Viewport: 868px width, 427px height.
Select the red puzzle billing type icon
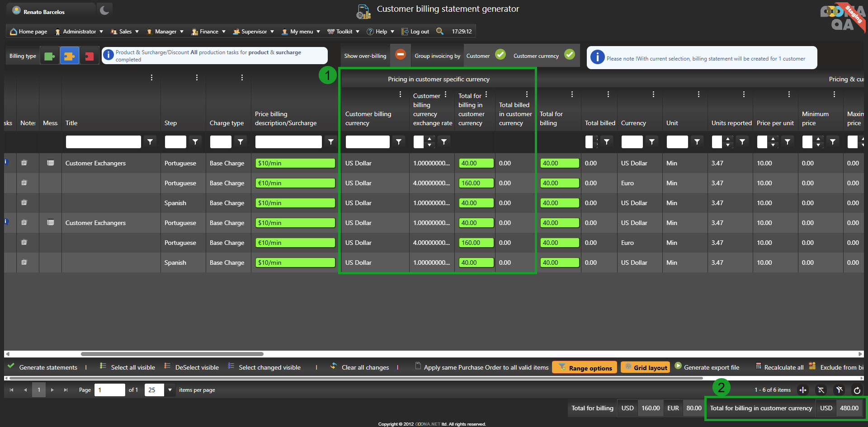(90, 56)
